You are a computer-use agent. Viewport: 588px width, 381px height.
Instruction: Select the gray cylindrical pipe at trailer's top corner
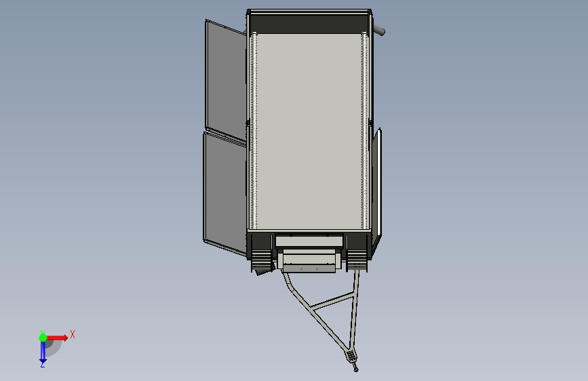[378, 30]
